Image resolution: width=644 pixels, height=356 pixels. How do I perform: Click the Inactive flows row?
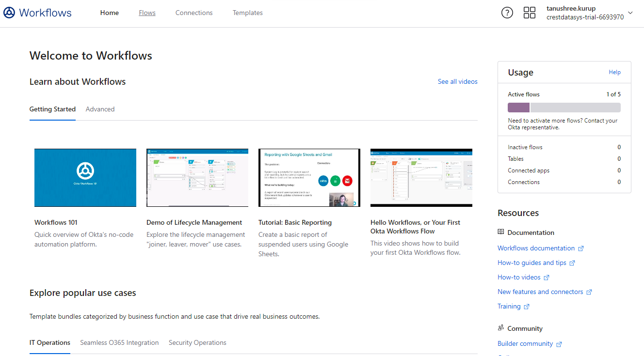pyautogui.click(x=564, y=147)
